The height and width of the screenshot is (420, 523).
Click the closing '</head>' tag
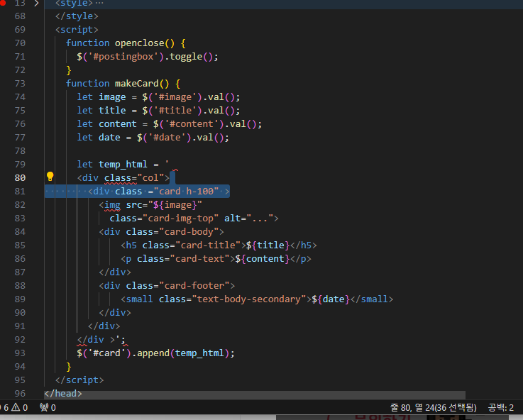(x=63, y=394)
